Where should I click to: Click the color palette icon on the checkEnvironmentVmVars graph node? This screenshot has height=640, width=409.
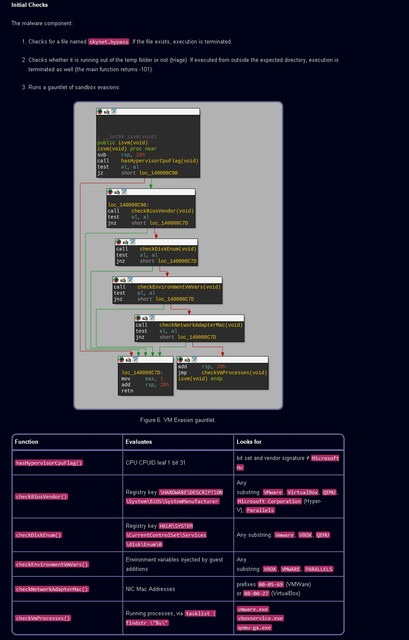click(x=116, y=280)
